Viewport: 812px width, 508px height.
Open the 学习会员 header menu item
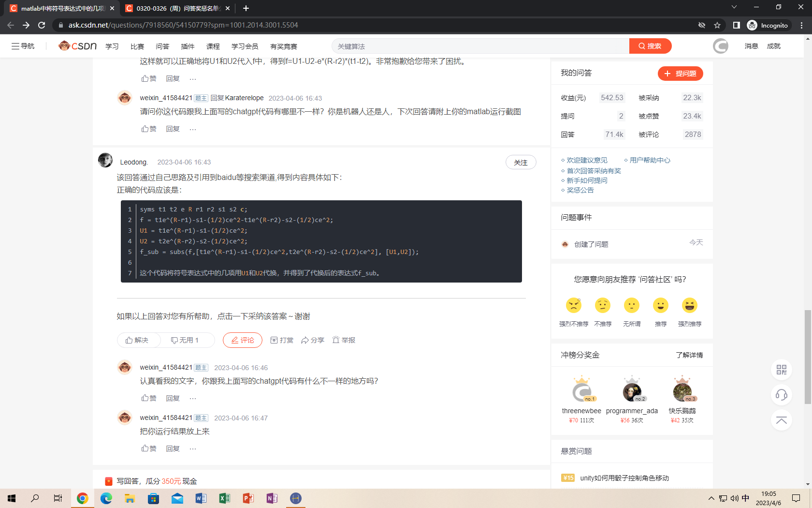click(245, 46)
